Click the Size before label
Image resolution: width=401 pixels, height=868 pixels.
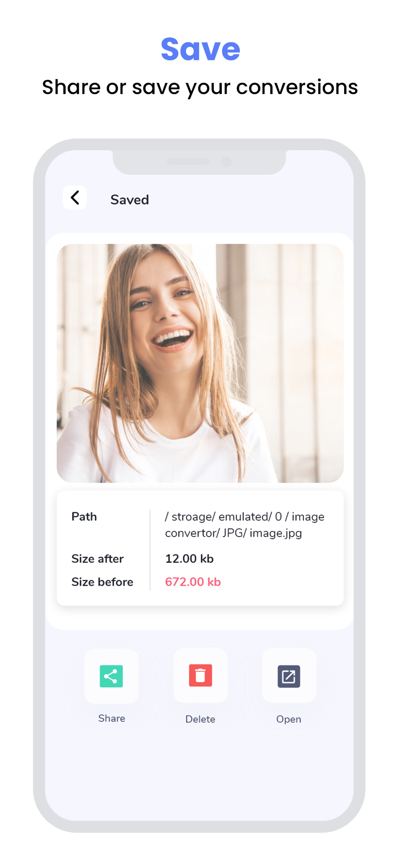pyautogui.click(x=102, y=582)
